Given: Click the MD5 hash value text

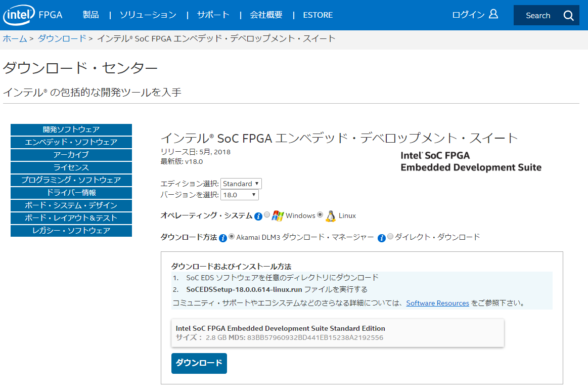Looking at the screenshot, I should coord(315,338).
